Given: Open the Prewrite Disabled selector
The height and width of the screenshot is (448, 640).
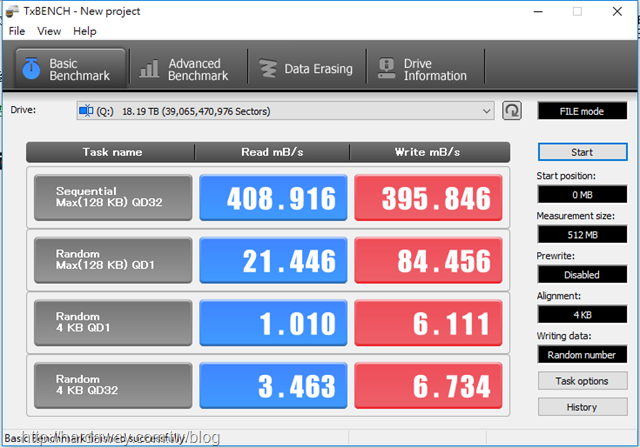Looking at the screenshot, I should (582, 275).
